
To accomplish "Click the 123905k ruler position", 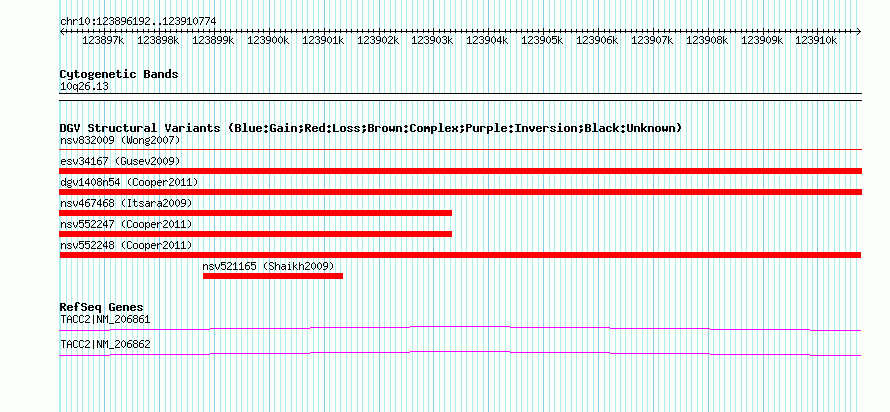I will tap(543, 41).
